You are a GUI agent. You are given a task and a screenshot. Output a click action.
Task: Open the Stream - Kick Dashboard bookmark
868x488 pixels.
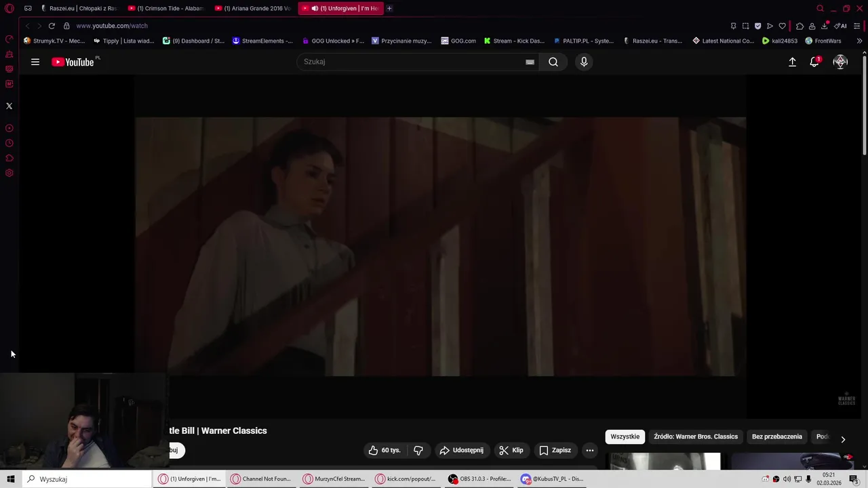514,41
